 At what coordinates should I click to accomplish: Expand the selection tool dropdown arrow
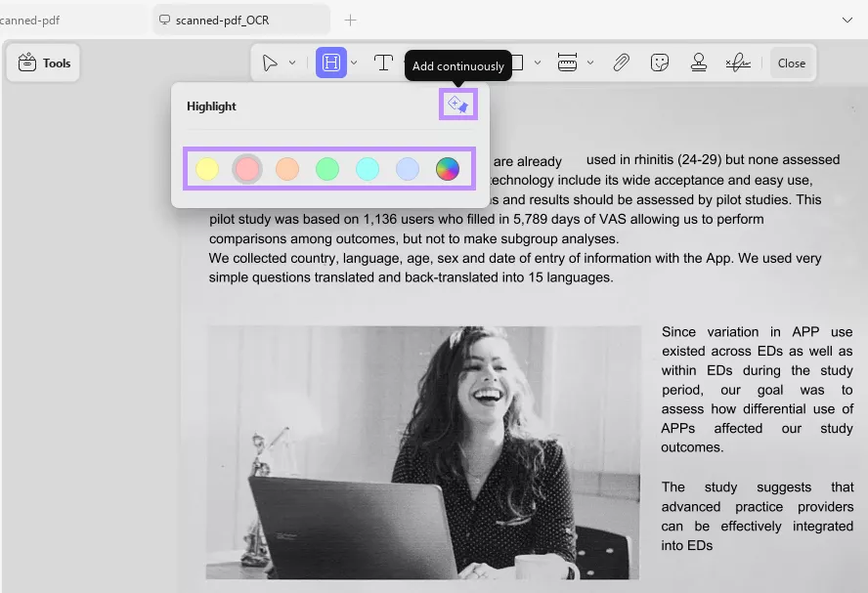pos(291,62)
